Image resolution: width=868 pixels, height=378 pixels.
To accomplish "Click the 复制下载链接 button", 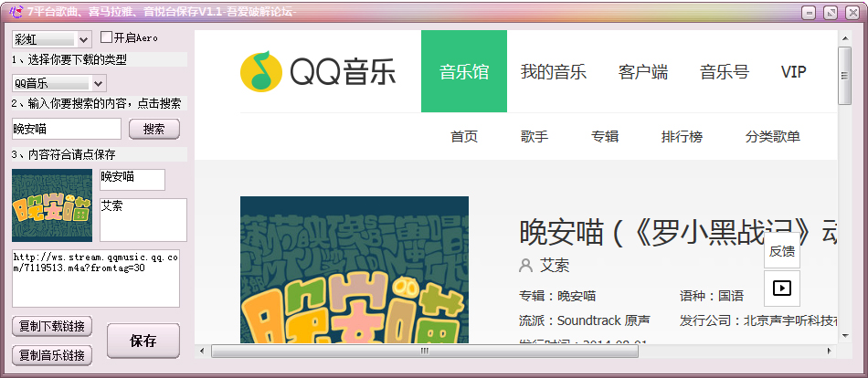I will coord(52,327).
